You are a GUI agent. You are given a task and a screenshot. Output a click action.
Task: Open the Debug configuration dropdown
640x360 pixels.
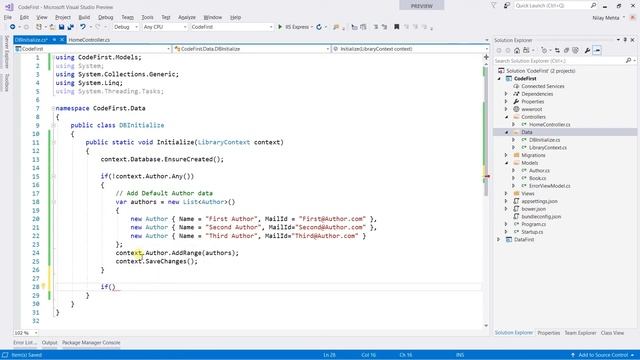tap(126, 27)
